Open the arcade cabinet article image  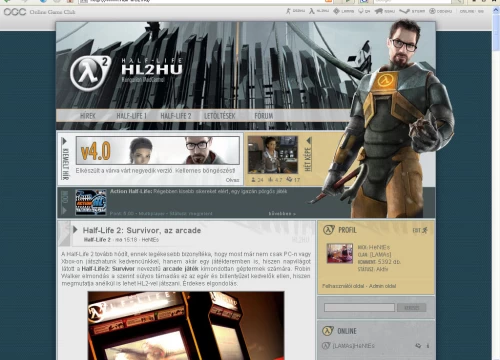(186, 326)
